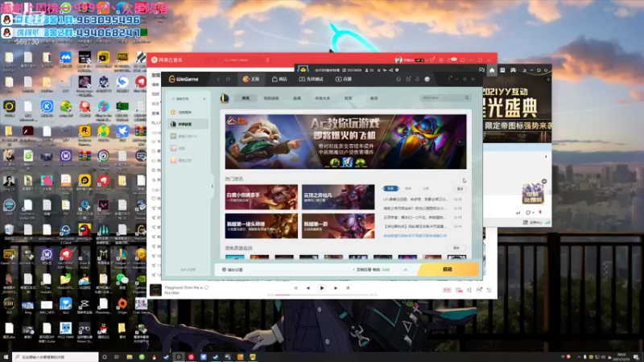Select the 我的战绩 sub-tab

pos(271,98)
